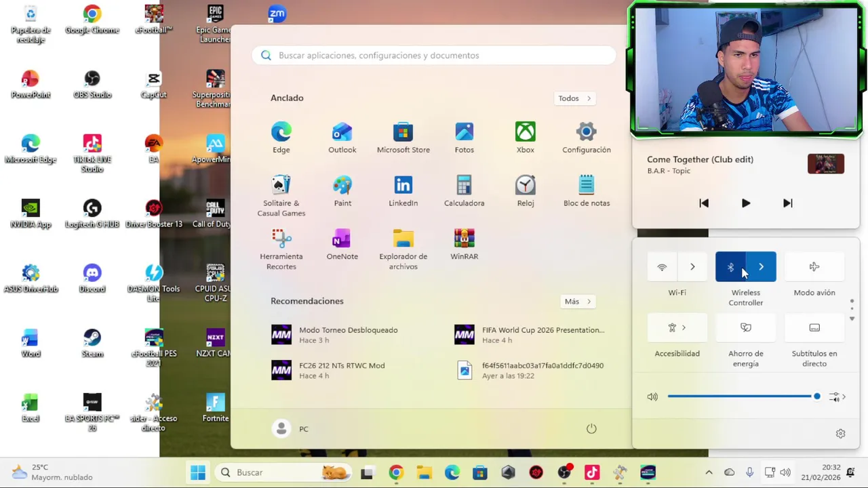Screen dimensions: 868x488
Task: Open the weather widget showing 25°C
Action: click(x=52, y=472)
